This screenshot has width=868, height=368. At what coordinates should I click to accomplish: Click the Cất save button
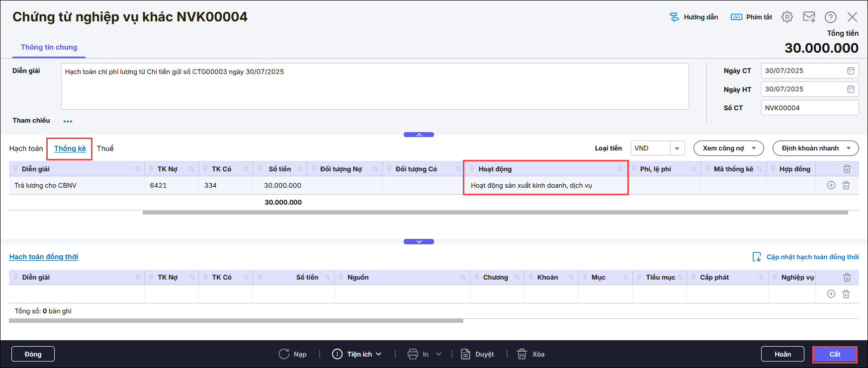835,354
